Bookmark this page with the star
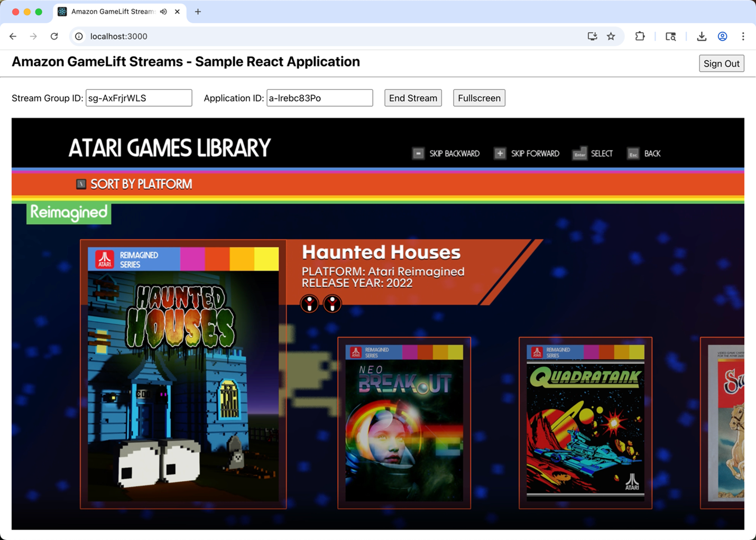Viewport: 756px width, 540px height. [611, 36]
